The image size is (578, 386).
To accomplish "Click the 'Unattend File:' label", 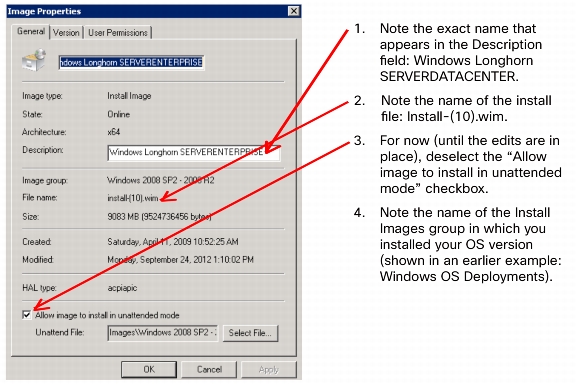I will 59,332.
